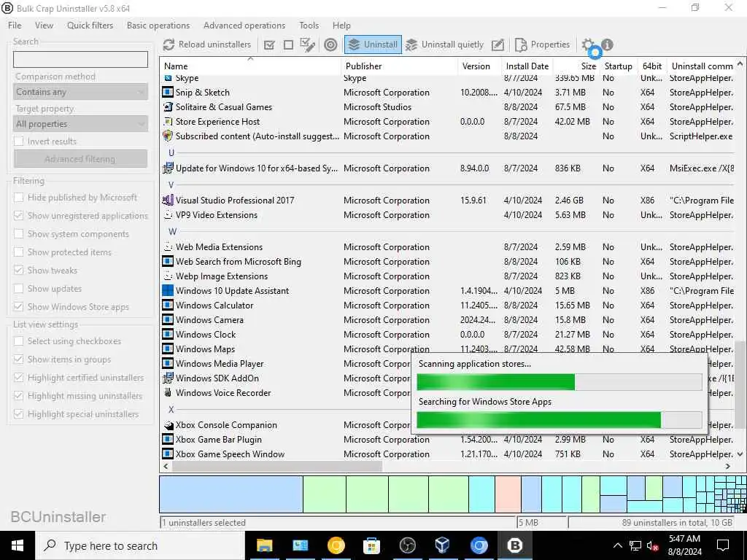Viewport: 747px width, 560px height.
Task: Click the Reload uninstallers label
Action: click(214, 44)
